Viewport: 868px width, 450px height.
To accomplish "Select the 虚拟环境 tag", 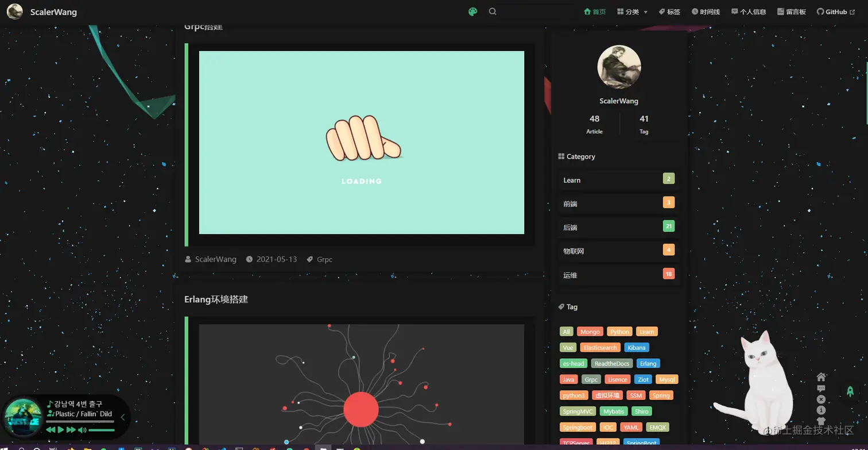I will (x=607, y=395).
